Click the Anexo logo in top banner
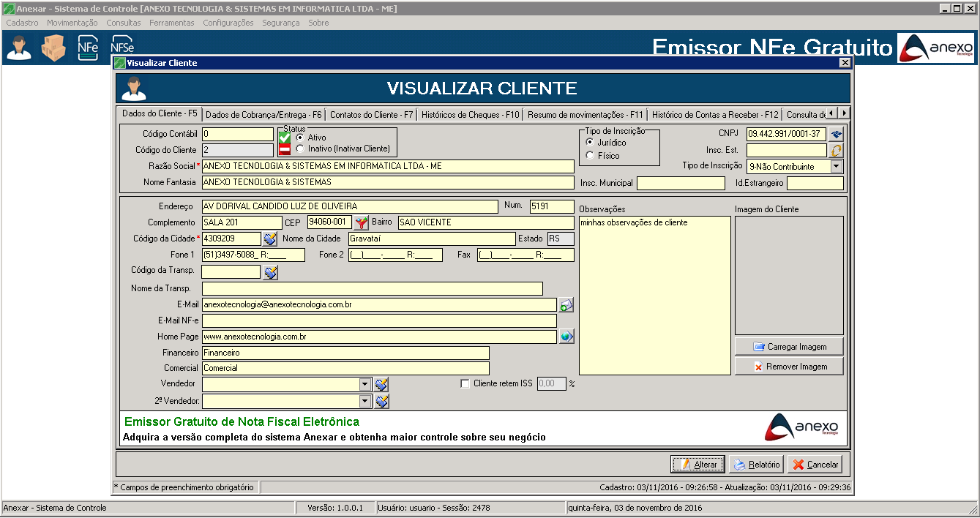 tap(935, 48)
